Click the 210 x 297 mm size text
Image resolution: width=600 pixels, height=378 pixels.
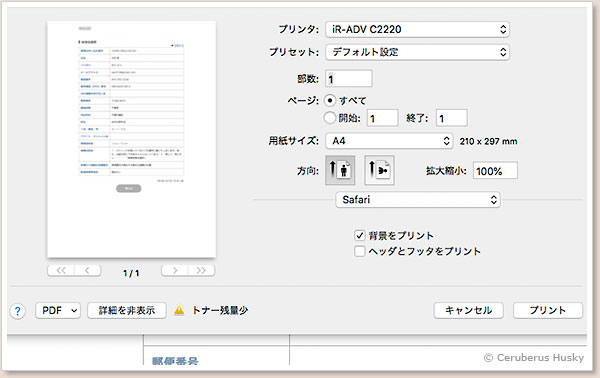tap(488, 142)
